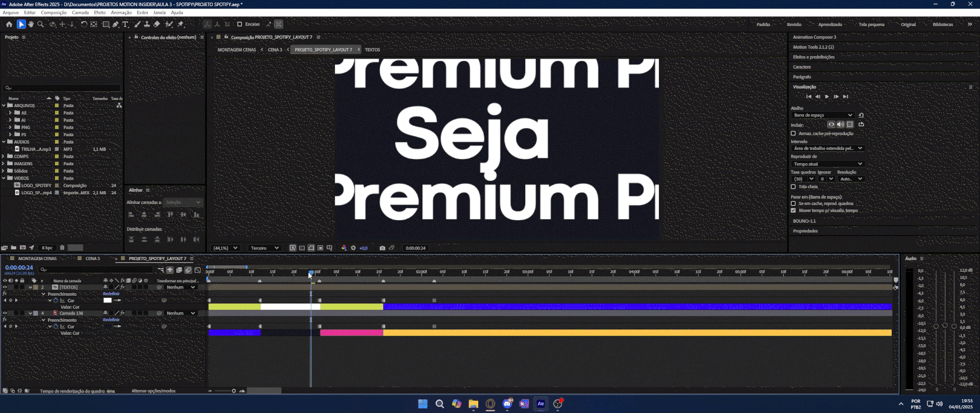Viewport: 980px width, 413px height.
Task: Hide the Camada 138 layer with its eye
Action: [x=5, y=313]
